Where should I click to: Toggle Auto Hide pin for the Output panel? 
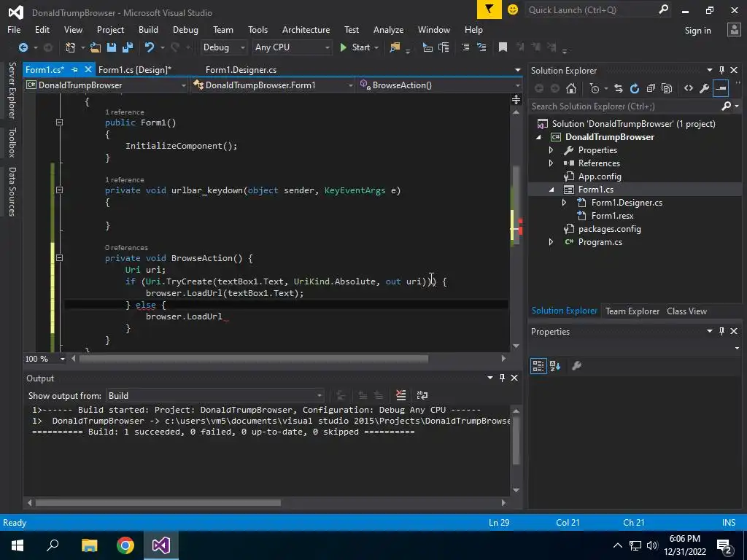tap(502, 378)
